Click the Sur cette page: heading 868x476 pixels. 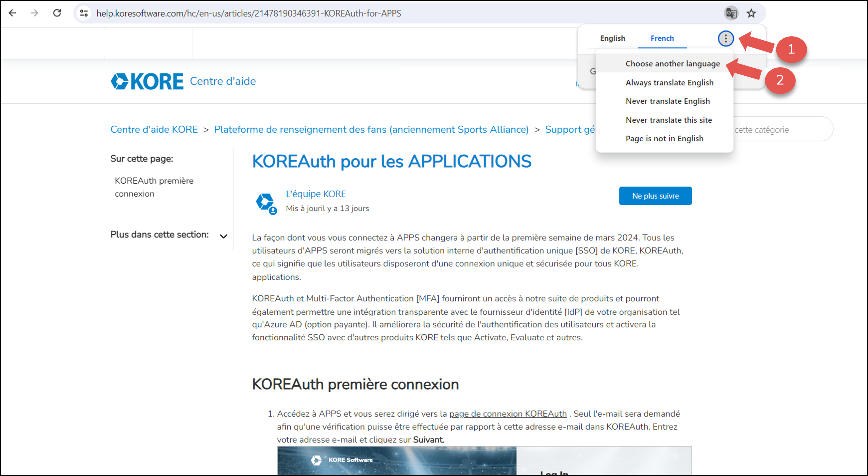click(x=142, y=159)
